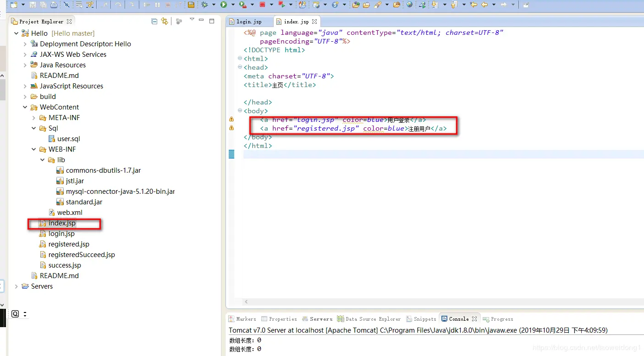Image resolution: width=644 pixels, height=356 pixels.
Task: Click the Next Annotation down-arrow icon
Action: 434,5
